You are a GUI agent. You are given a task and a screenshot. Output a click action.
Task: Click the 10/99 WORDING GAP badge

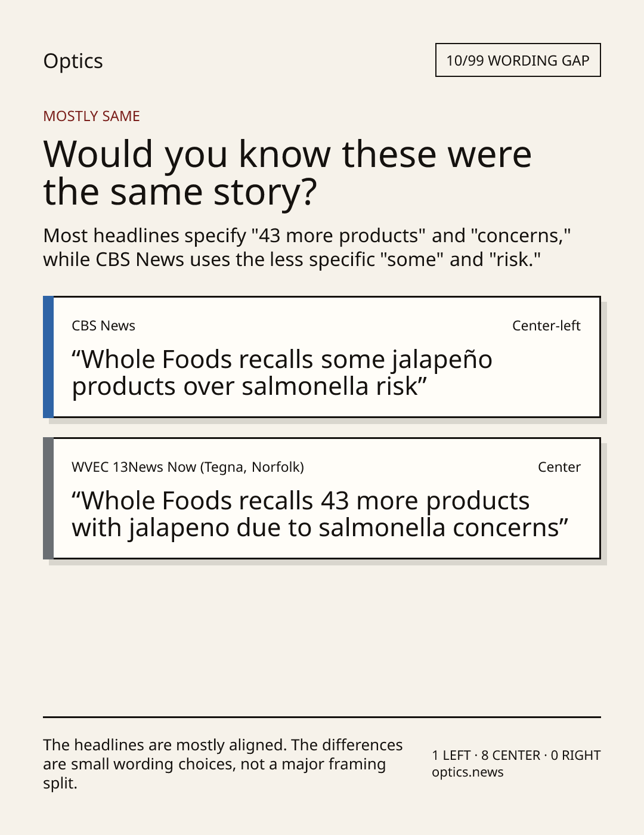(x=518, y=60)
